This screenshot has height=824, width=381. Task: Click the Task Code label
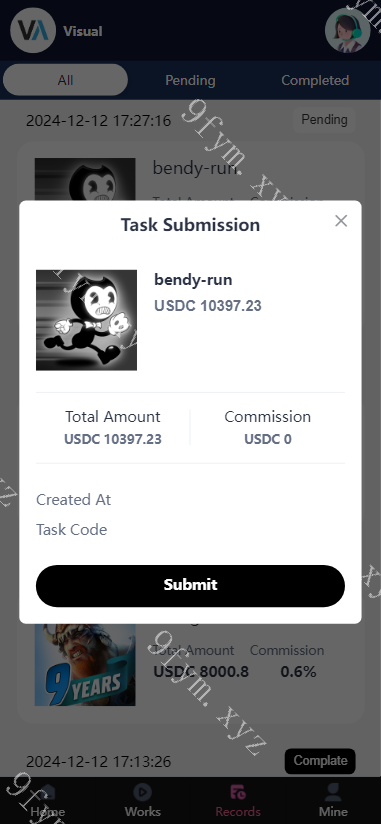click(x=71, y=529)
